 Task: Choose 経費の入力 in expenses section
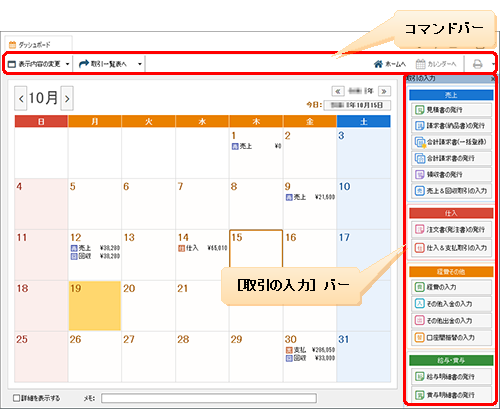pyautogui.click(x=451, y=287)
